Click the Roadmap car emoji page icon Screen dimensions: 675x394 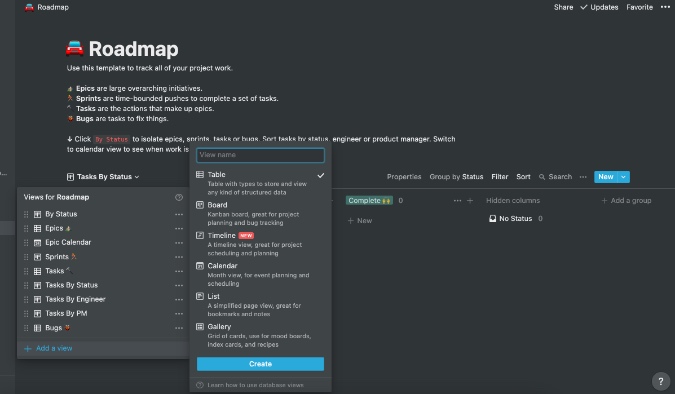[74, 49]
